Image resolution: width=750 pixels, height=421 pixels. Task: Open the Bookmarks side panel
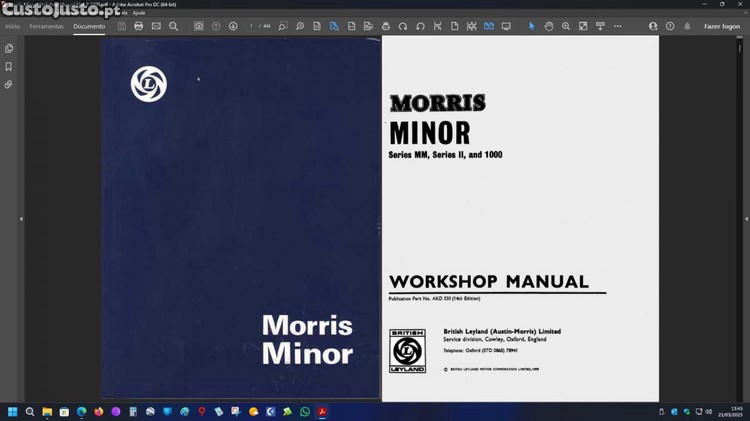[9, 66]
